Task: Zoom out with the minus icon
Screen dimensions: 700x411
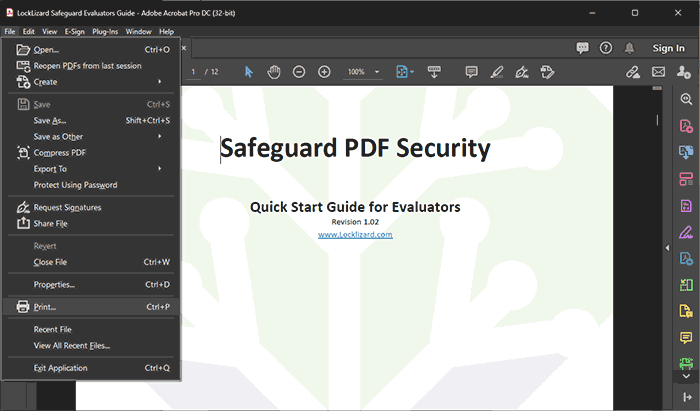Action: pos(299,72)
